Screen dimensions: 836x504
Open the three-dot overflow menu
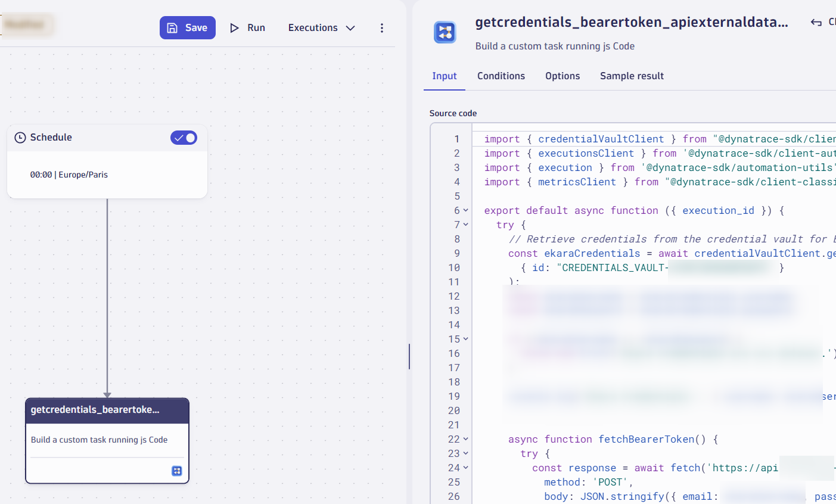[x=382, y=27]
